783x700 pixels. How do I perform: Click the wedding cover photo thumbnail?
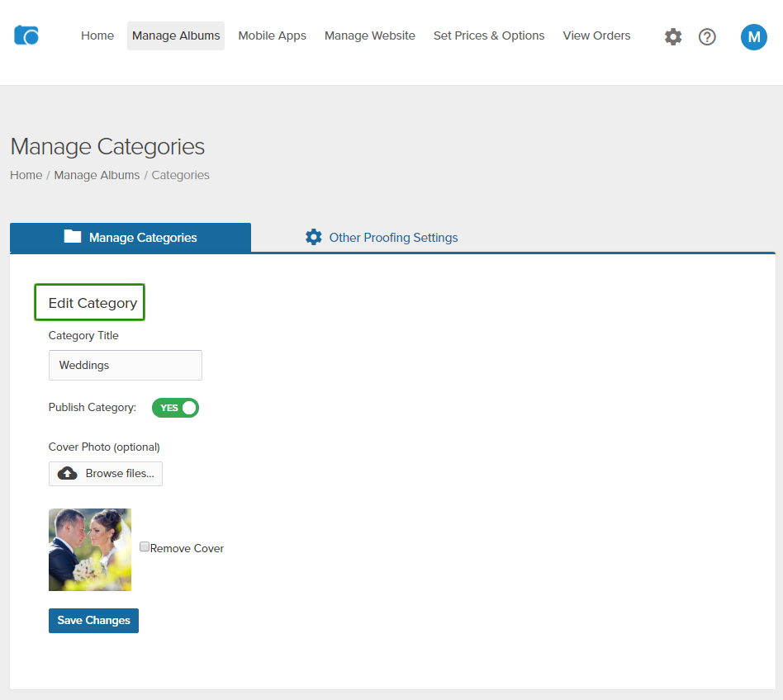coord(90,550)
